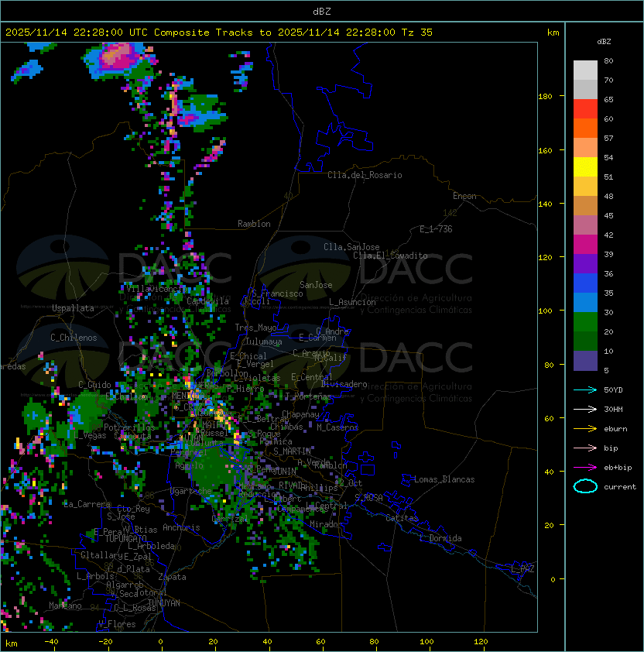This screenshot has height=652, width=644.
Task: Pick the slate 5–10 dBZ swatch
Action: 585,361
